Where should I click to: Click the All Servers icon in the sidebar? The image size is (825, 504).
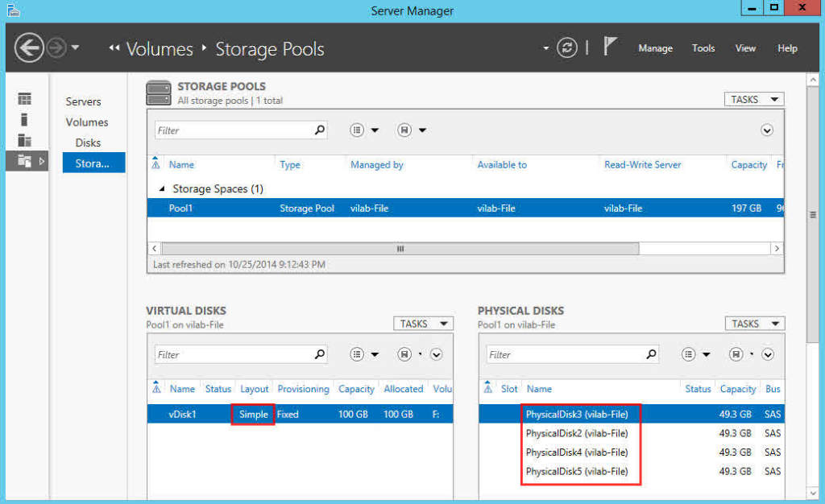click(25, 140)
